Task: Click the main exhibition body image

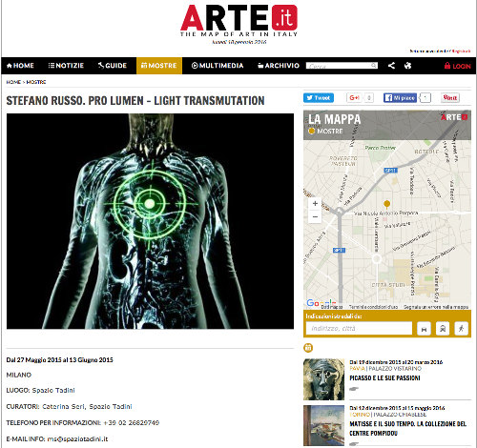Action: pyautogui.click(x=150, y=221)
